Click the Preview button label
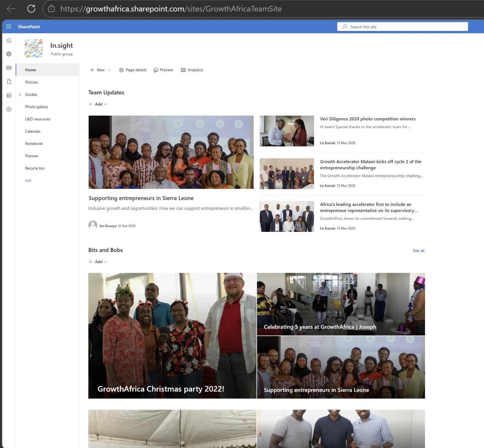Image resolution: width=484 pixels, height=448 pixels. 167,70
